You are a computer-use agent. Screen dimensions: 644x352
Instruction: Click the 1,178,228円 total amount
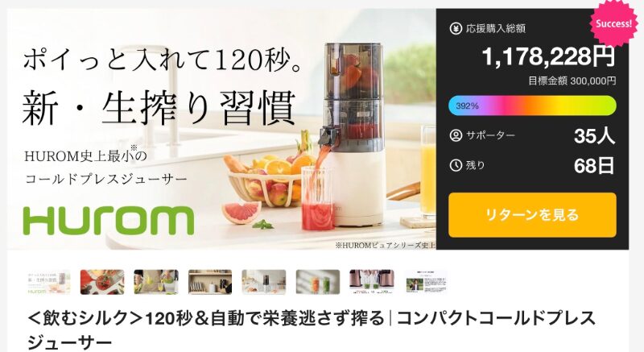[x=549, y=56]
